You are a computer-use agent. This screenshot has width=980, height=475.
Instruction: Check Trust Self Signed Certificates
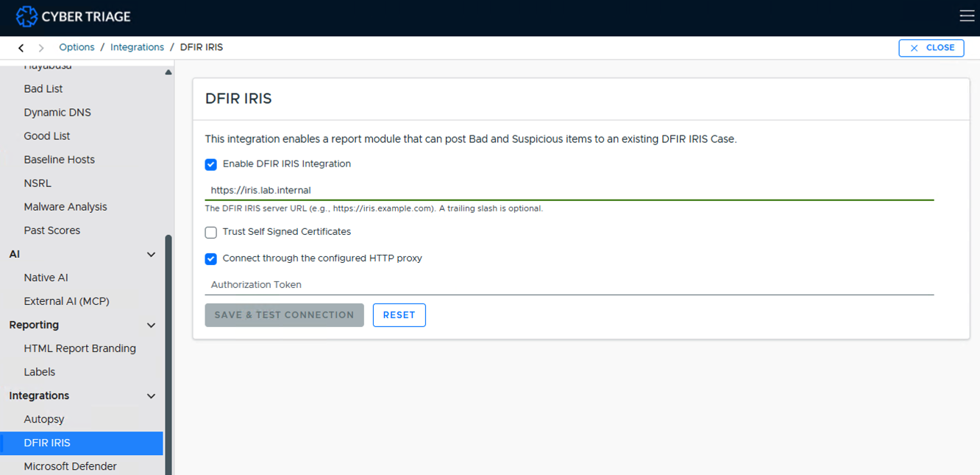tap(211, 232)
